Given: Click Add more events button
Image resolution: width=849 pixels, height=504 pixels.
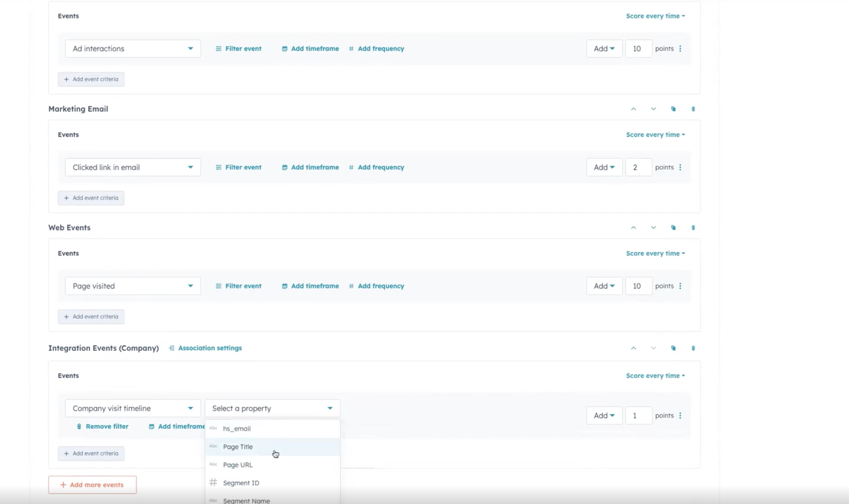Looking at the screenshot, I should click(92, 484).
